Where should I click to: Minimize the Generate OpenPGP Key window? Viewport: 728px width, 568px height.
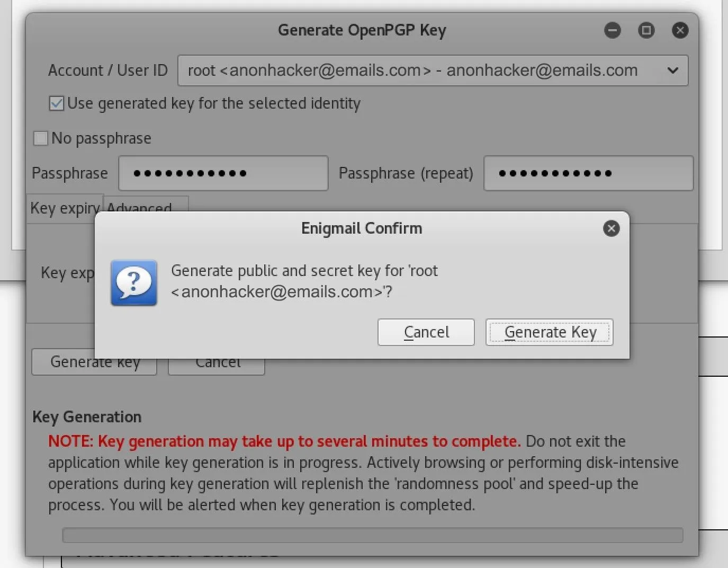point(613,30)
